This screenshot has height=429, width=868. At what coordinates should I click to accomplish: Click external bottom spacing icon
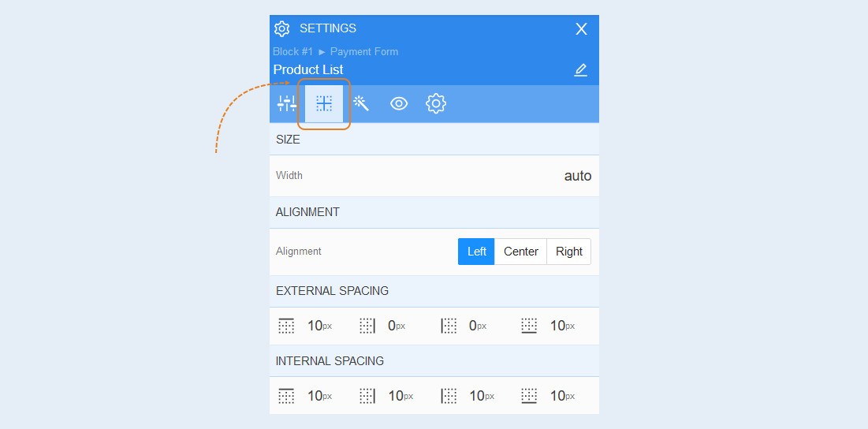pyautogui.click(x=529, y=326)
